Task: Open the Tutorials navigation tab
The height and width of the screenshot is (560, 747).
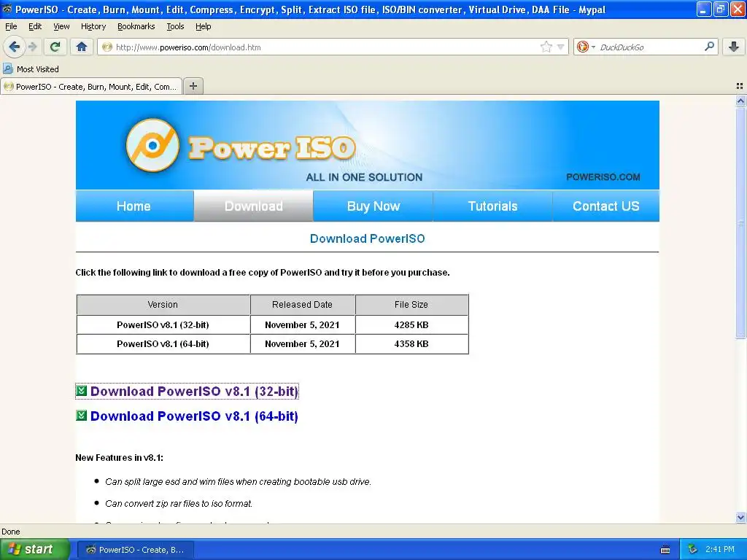Action: 492,206
